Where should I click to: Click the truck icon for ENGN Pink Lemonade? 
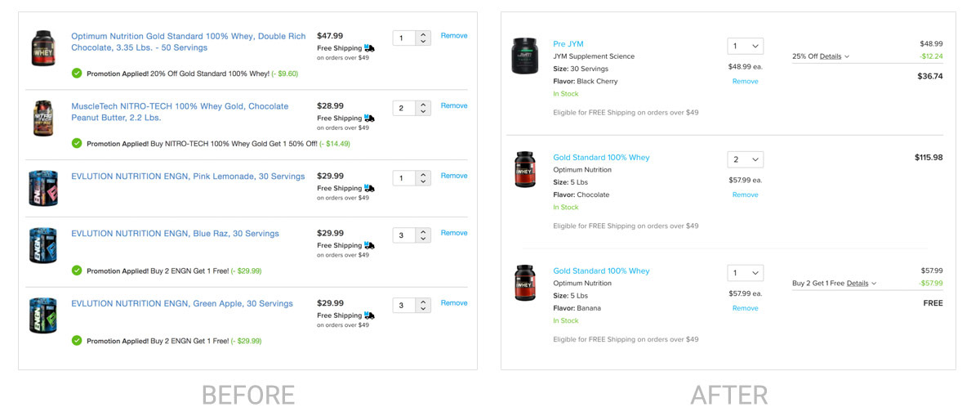click(369, 189)
